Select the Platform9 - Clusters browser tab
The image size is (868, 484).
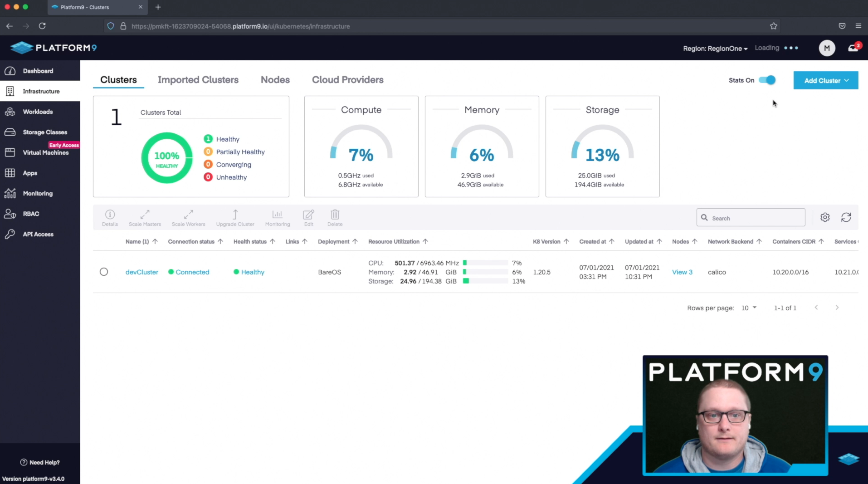pyautogui.click(x=97, y=7)
